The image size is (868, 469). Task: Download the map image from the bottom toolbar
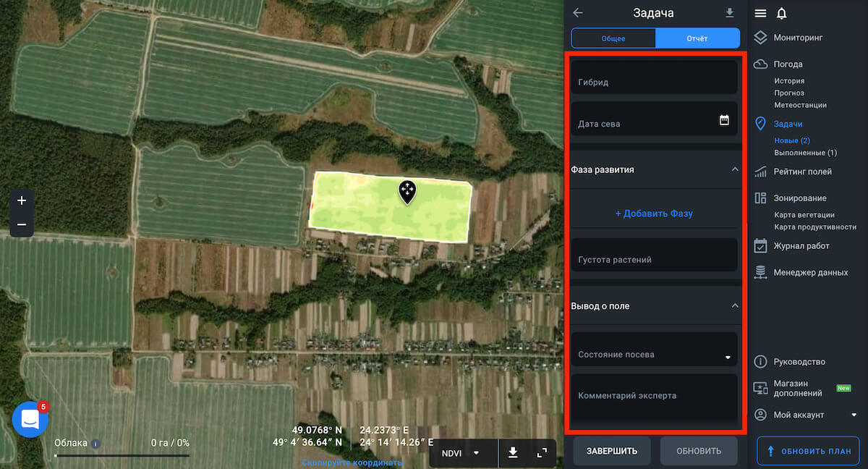[513, 453]
